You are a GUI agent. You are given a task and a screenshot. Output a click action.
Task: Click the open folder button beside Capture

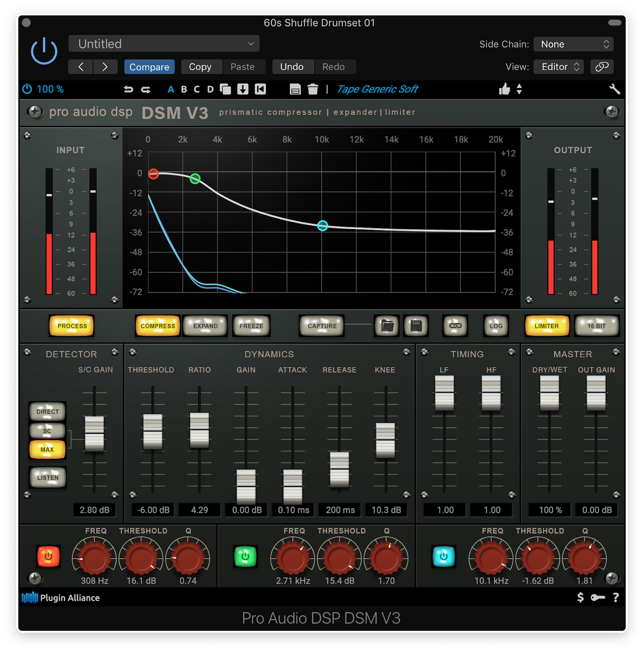coord(387,326)
